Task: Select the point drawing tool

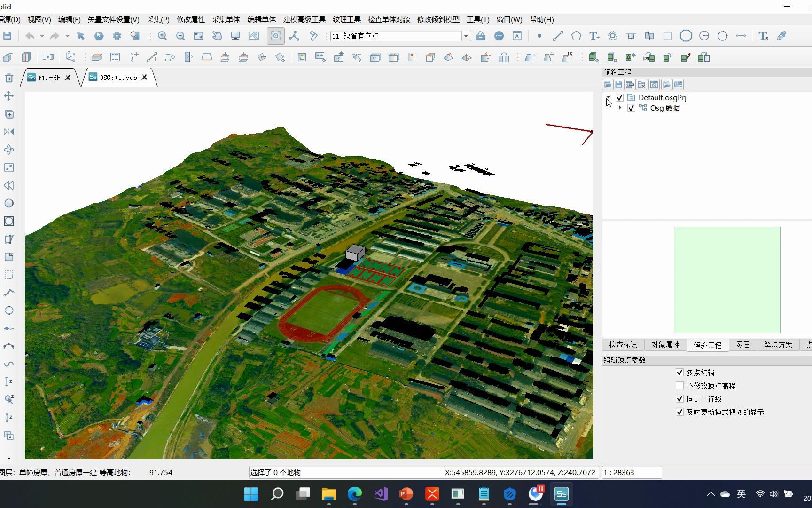Action: click(x=539, y=36)
